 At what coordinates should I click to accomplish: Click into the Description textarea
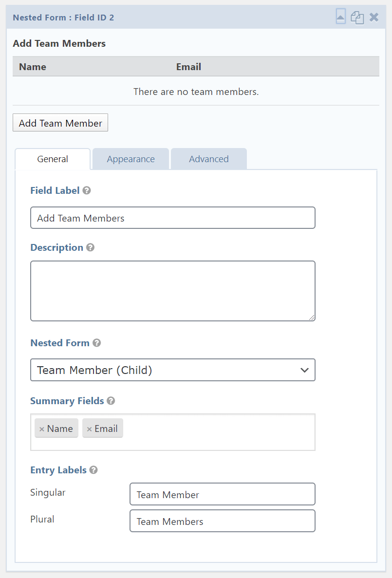[x=172, y=291]
